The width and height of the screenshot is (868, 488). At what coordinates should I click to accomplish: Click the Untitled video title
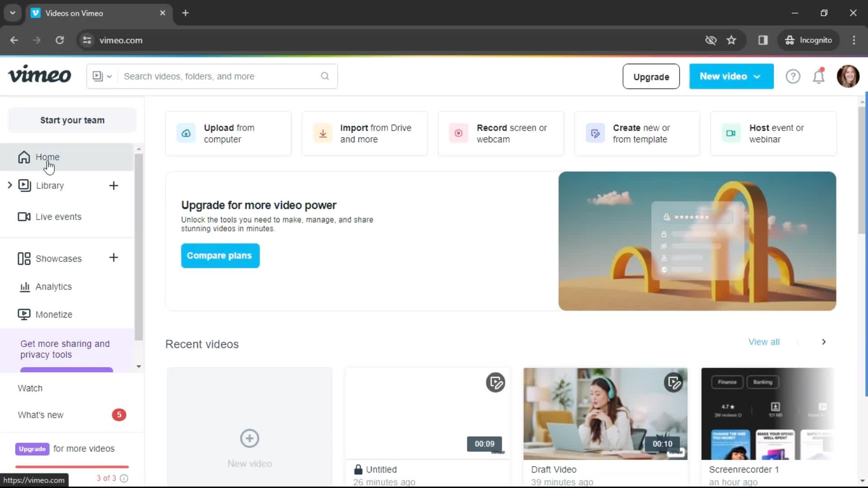coord(381,469)
